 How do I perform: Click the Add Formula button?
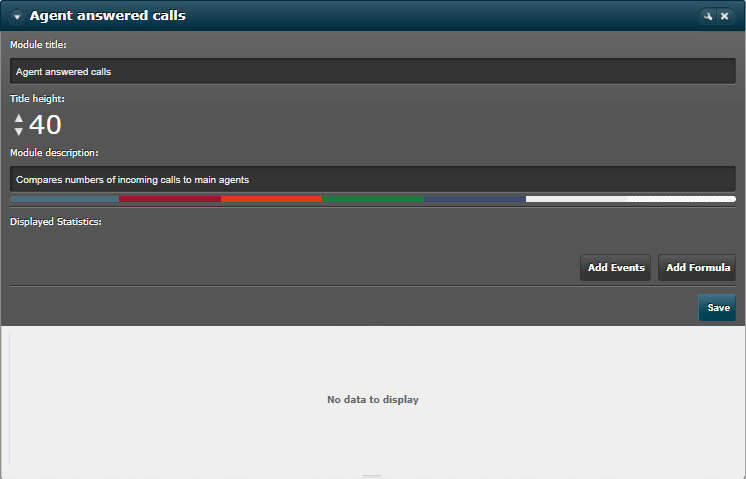(697, 267)
